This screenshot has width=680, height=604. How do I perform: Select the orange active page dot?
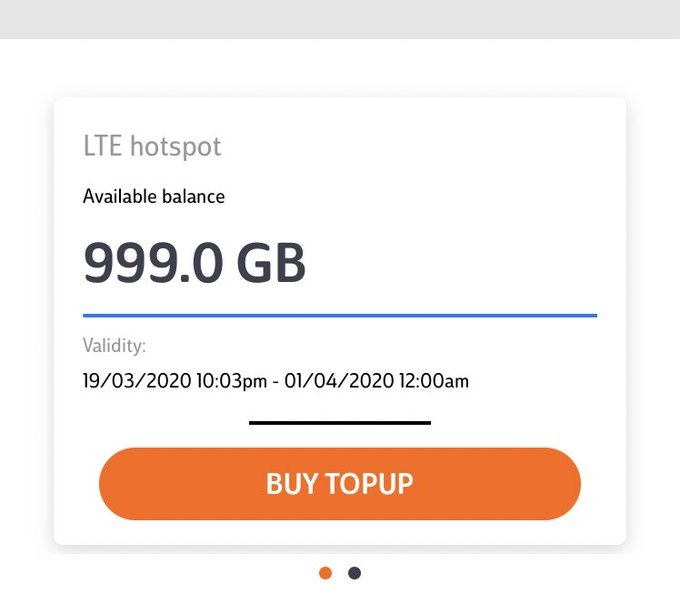325,573
